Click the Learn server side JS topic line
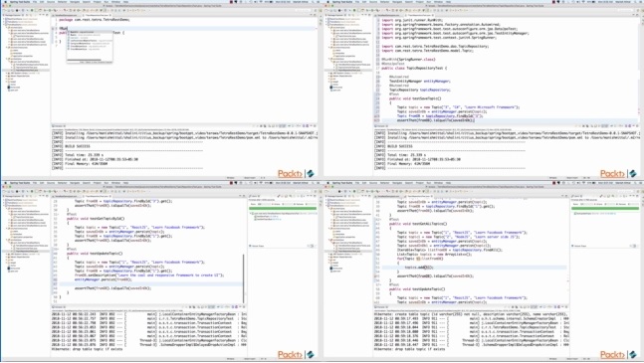Screen dimensions: 644x363 coord(459,237)
